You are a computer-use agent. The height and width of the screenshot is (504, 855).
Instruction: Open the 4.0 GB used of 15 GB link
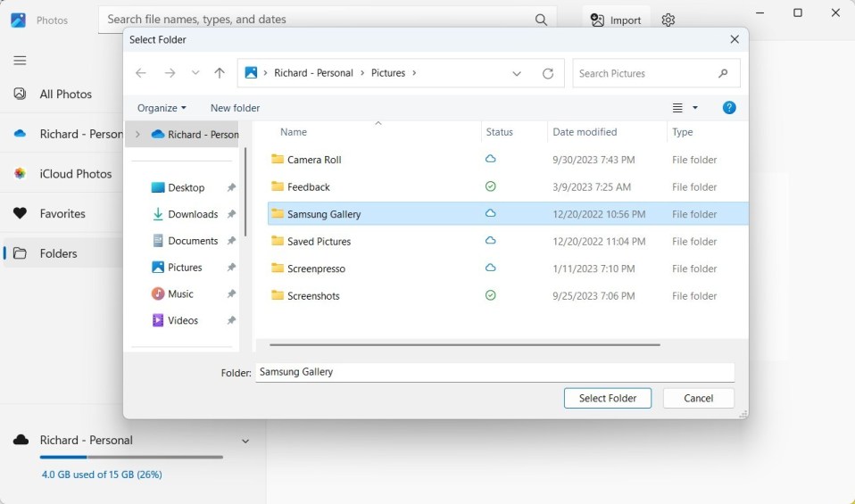point(102,475)
